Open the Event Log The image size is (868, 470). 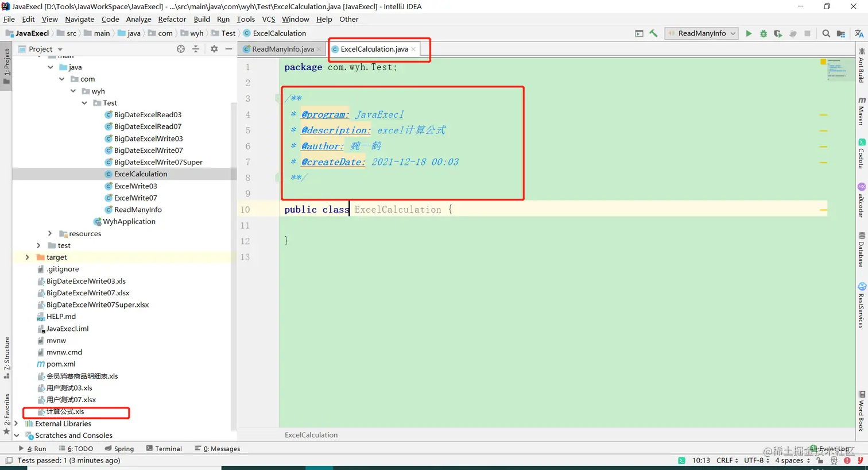830,449
